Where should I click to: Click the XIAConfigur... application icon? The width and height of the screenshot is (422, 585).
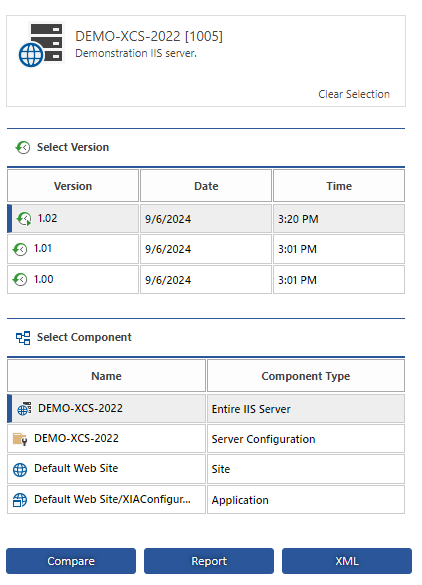(x=20, y=500)
